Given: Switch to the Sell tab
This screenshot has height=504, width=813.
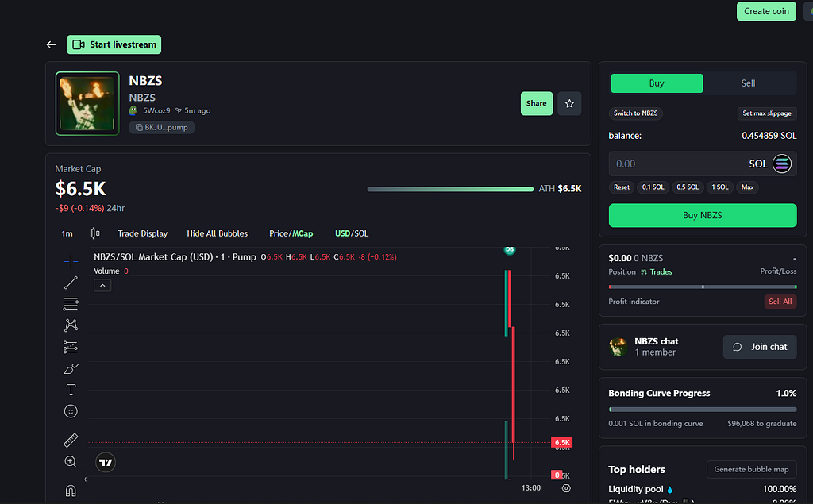Looking at the screenshot, I should 748,83.
